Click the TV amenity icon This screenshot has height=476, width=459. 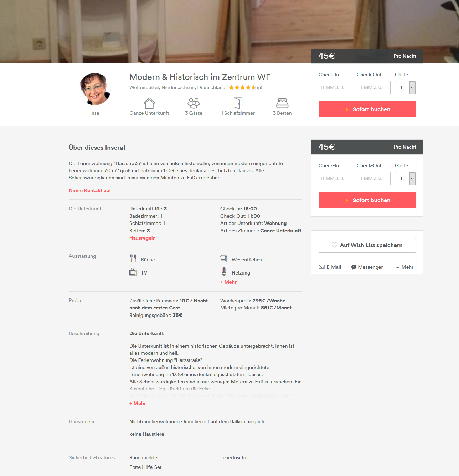(133, 272)
